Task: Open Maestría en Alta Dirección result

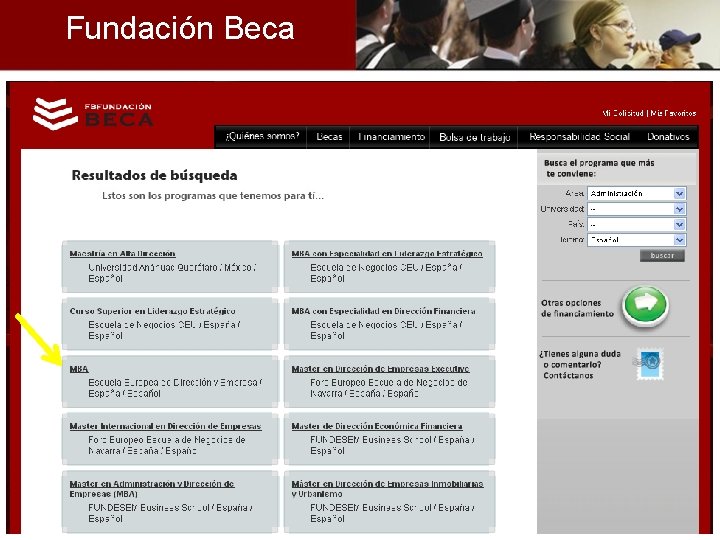Action: coord(122,254)
